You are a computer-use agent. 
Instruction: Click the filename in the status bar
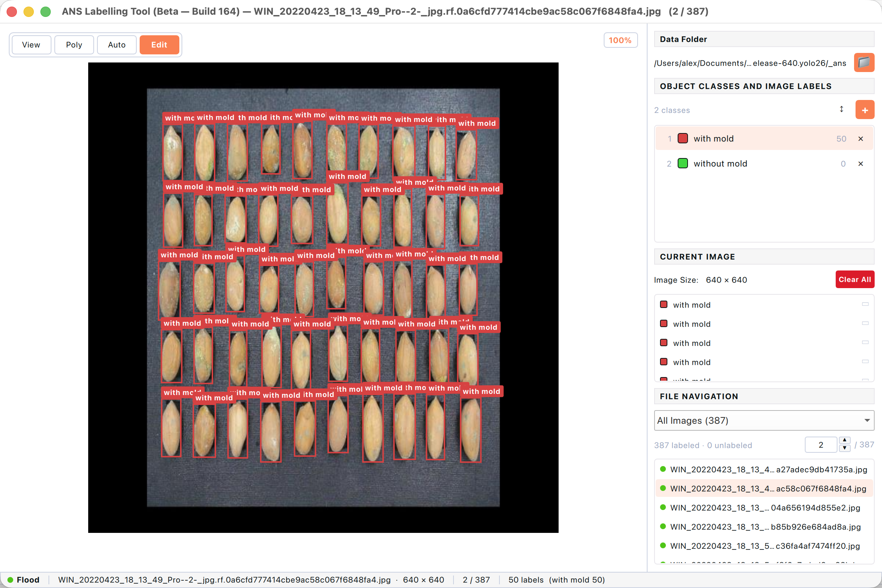[224, 580]
